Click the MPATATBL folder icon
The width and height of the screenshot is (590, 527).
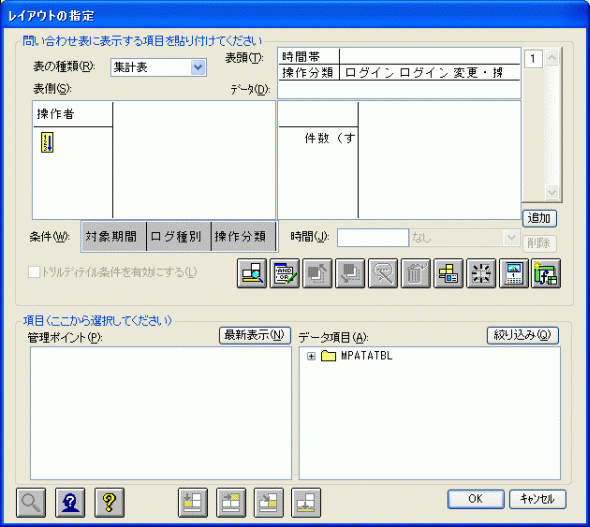click(x=328, y=356)
